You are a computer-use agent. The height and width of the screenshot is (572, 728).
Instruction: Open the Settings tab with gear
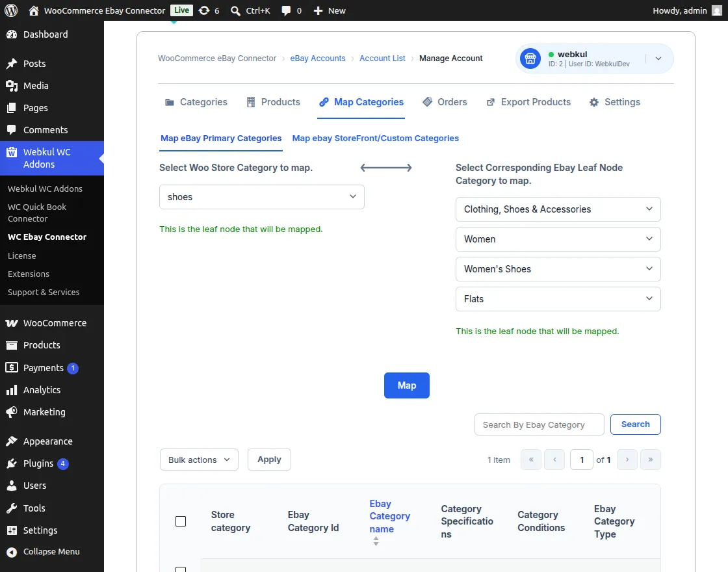point(615,102)
